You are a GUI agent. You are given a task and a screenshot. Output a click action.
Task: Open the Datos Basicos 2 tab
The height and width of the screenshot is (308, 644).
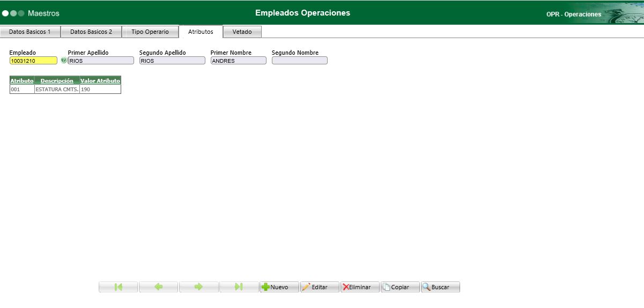[91, 32]
